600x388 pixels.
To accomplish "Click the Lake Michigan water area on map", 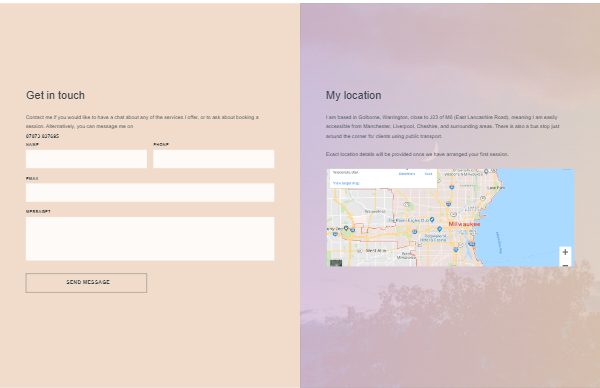I will coord(532,214).
